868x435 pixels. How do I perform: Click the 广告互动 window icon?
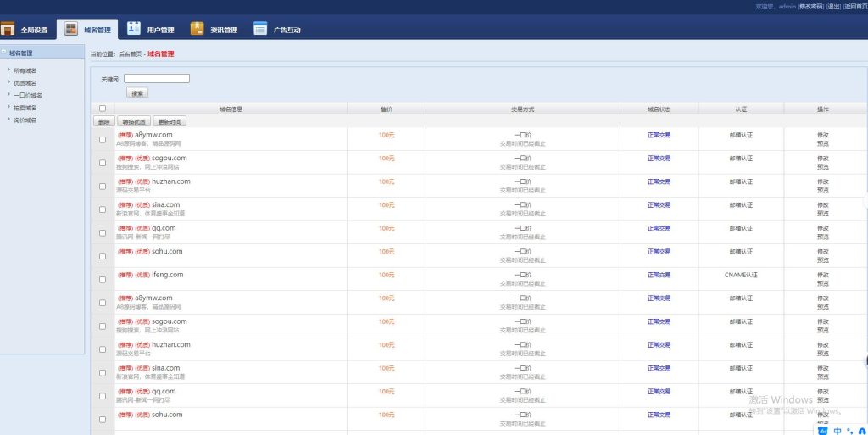click(x=260, y=28)
